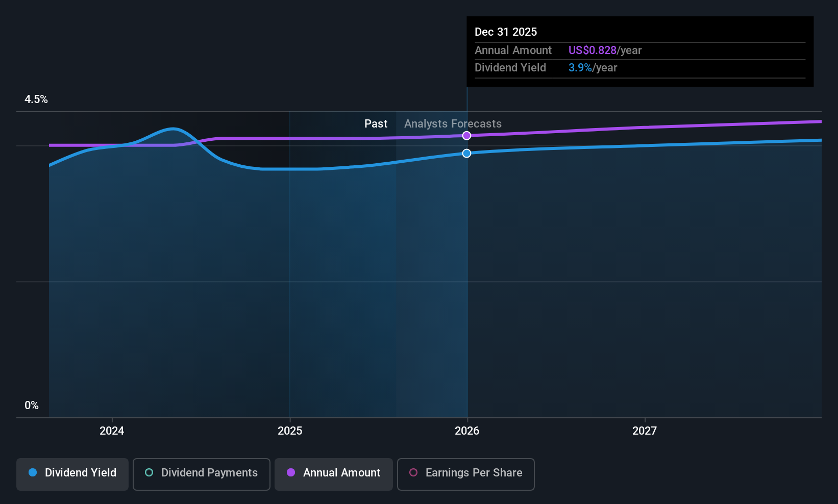
Task: Click the 0% y-axis label
Action: 32,406
